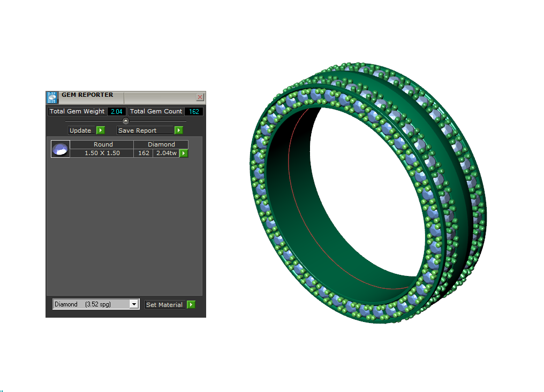This screenshot has width=544, height=392.
Task: Click the Total Gem Weight value field
Action: (x=116, y=111)
